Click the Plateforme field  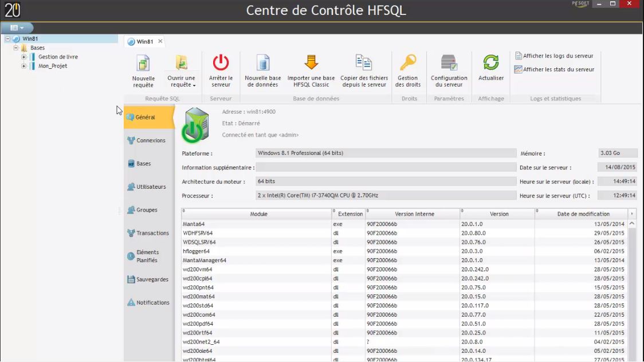click(386, 153)
